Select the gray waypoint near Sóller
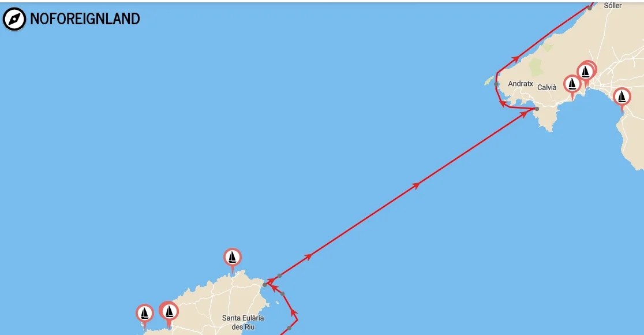The width and height of the screenshot is (644, 335). pos(589,8)
